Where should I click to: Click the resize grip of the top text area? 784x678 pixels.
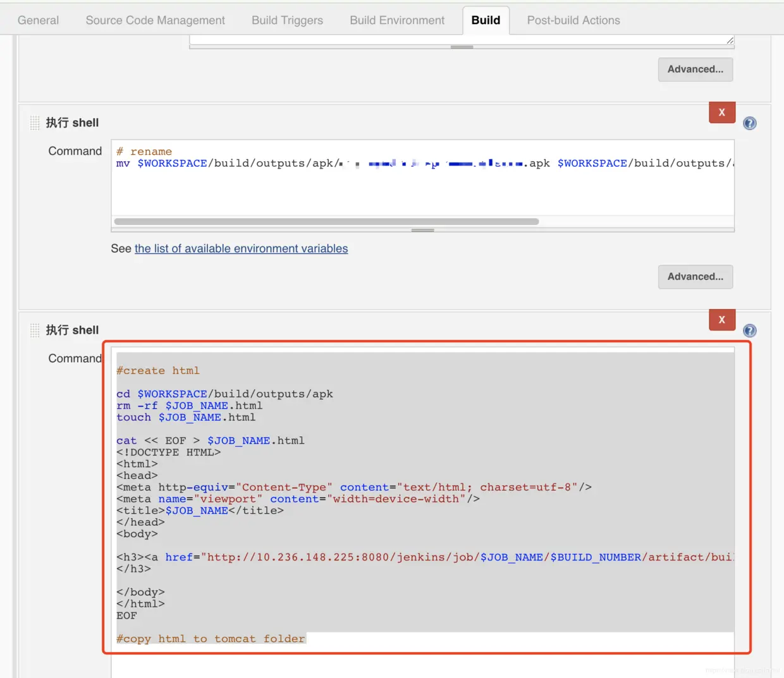tap(462, 47)
